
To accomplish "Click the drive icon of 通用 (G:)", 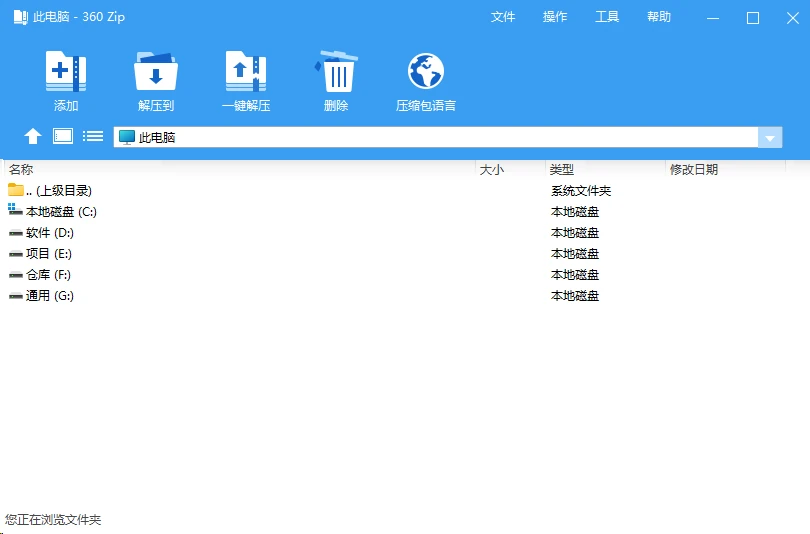I will pos(15,296).
